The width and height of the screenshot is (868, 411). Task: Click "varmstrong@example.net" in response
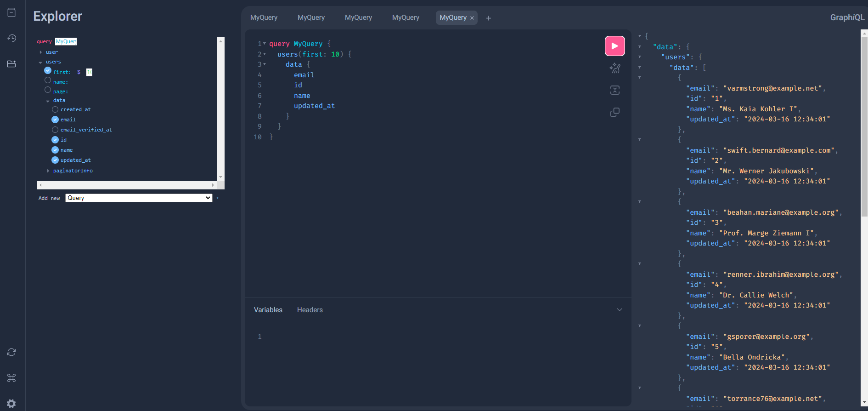click(x=774, y=88)
